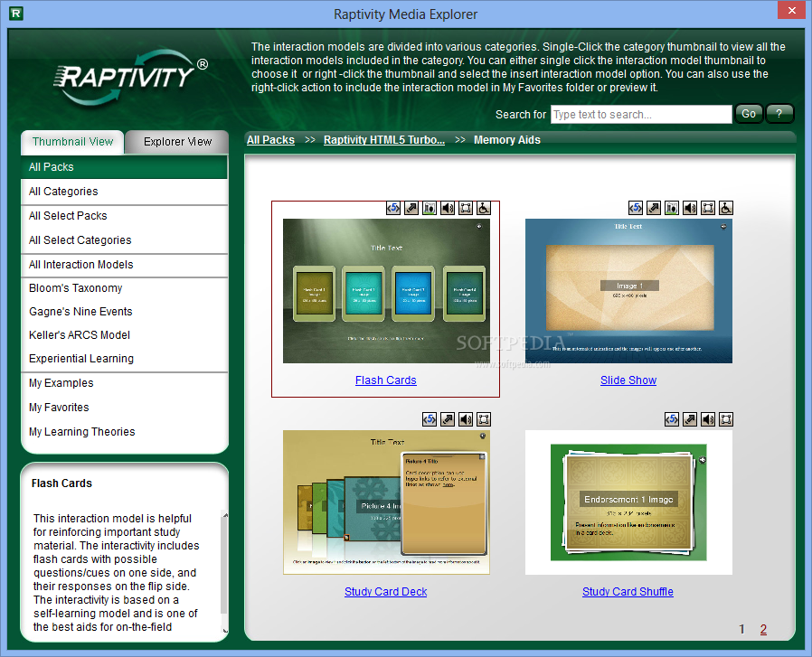Select the Slide Show preview thumbnail
This screenshot has width=812, height=657.
click(x=628, y=291)
